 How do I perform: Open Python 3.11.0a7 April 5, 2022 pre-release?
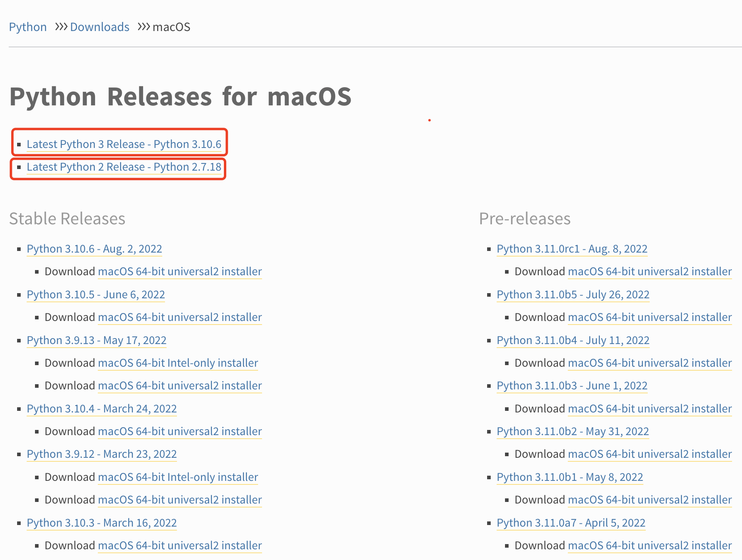(x=571, y=523)
